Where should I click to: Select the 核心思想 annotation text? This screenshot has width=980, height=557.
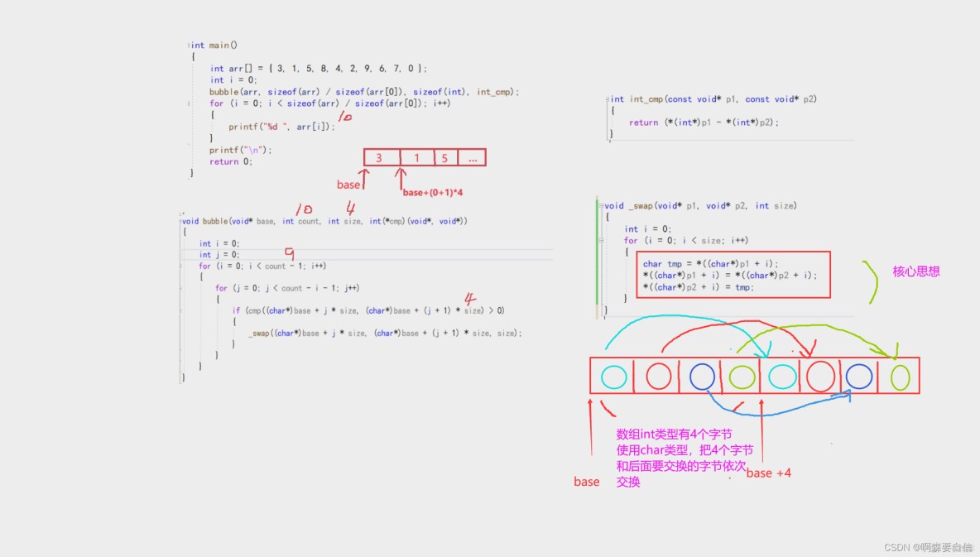coord(915,271)
